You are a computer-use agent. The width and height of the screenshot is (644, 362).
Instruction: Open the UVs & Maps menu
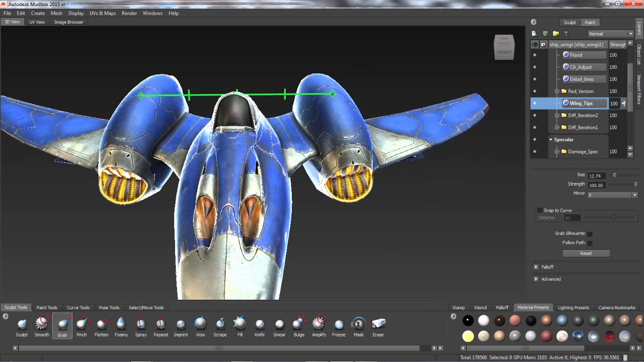tap(103, 13)
